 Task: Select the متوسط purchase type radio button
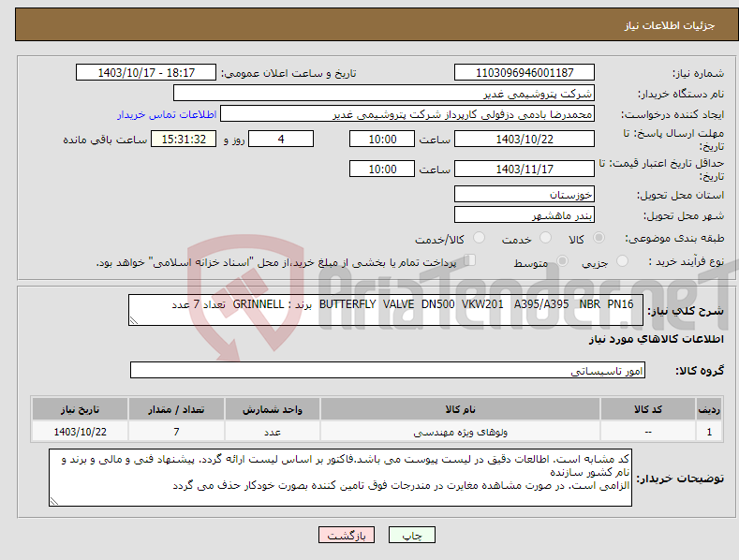pyautogui.click(x=562, y=260)
